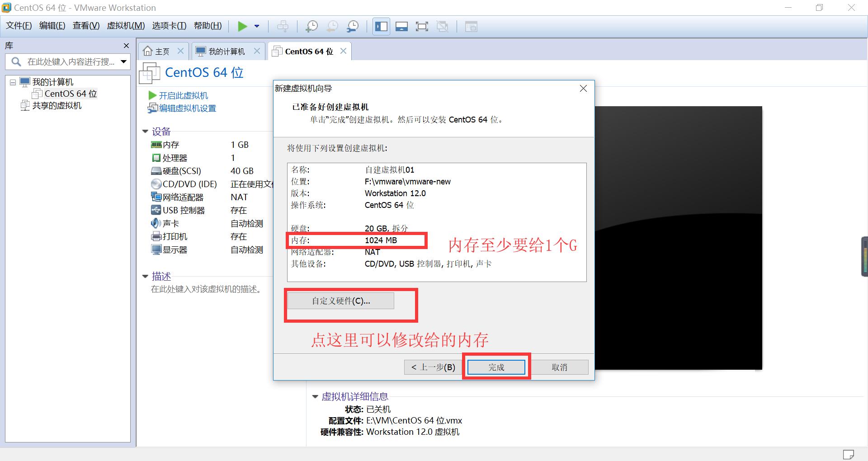Click 上一步(B) button in wizard
868x461 pixels.
pos(433,367)
